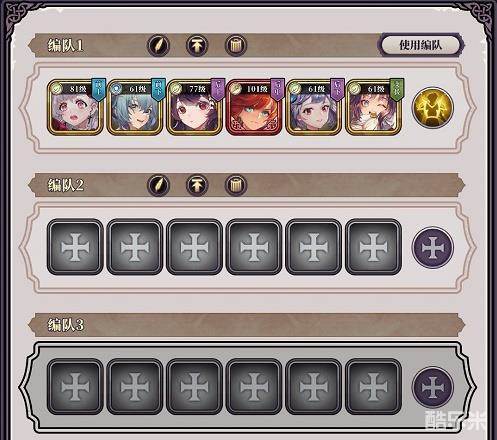Add a skill via purple cross circle in 编队2
497x440 pixels.
433,247
